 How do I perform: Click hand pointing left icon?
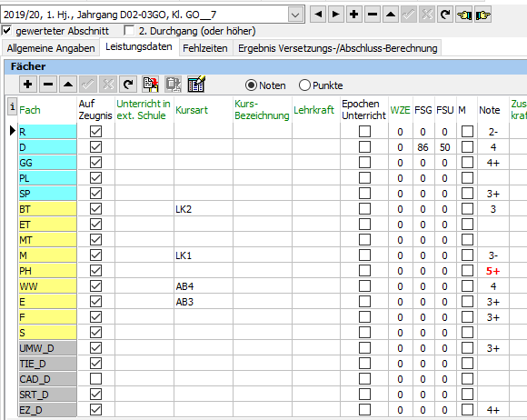[x=464, y=15]
